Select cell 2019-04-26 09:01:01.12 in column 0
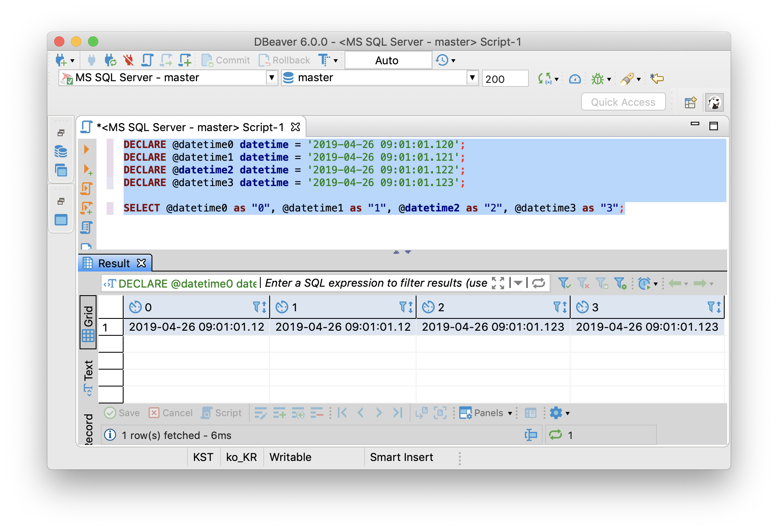 tap(196, 327)
